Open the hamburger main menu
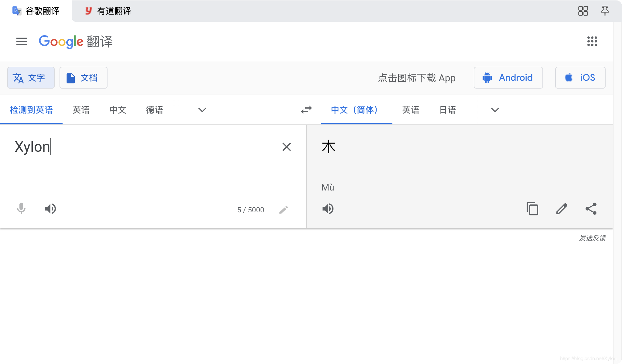 point(22,41)
